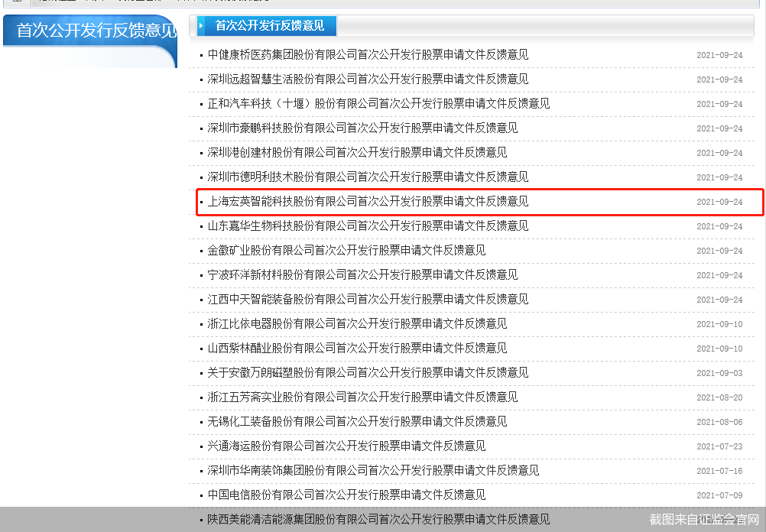Click the 2021-09-24 date beside 上海宏英智能科技
The height and width of the screenshot is (532, 766).
719,202
